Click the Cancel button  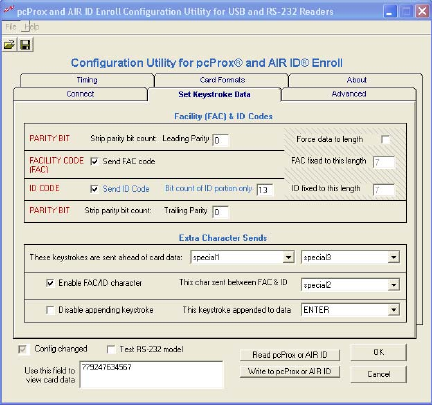click(x=378, y=374)
